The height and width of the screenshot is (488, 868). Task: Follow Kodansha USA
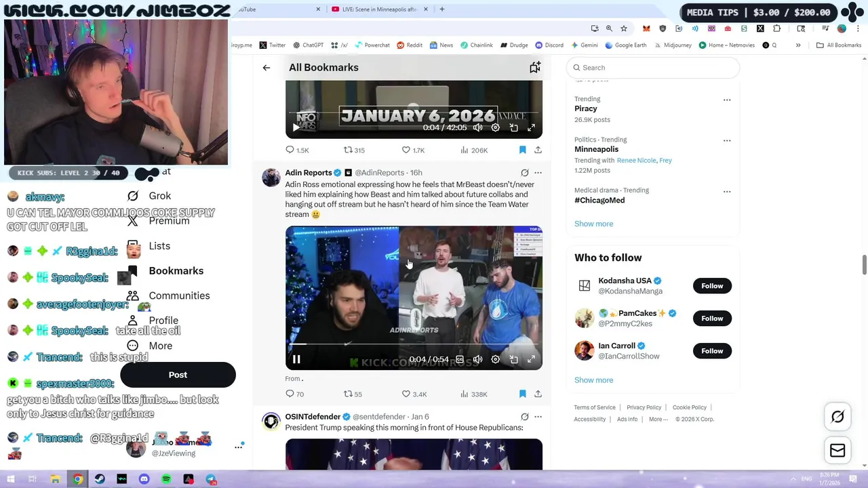pyautogui.click(x=712, y=286)
